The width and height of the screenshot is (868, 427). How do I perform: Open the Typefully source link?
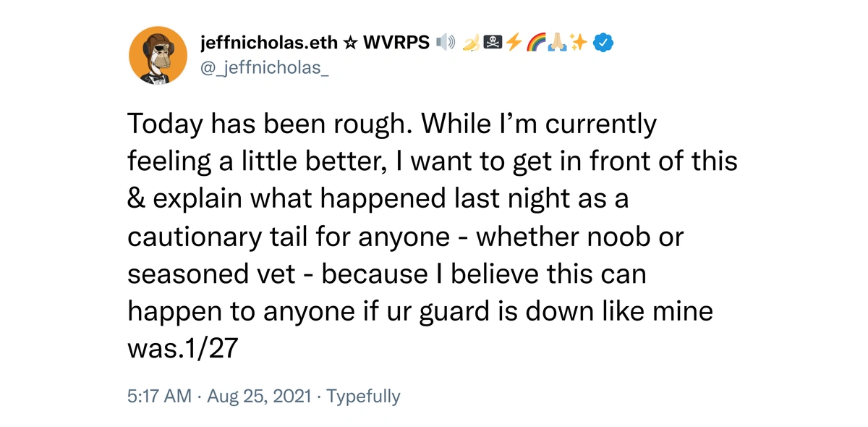[363, 397]
